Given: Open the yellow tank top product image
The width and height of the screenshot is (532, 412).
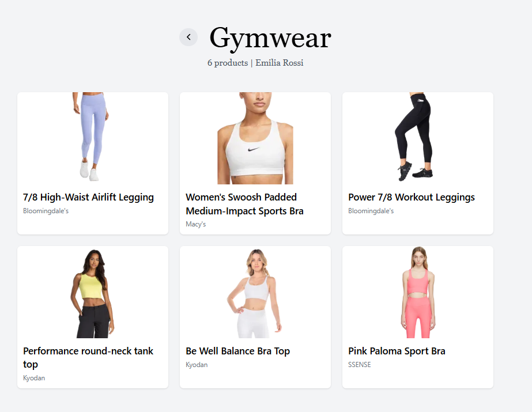Looking at the screenshot, I should (93, 292).
